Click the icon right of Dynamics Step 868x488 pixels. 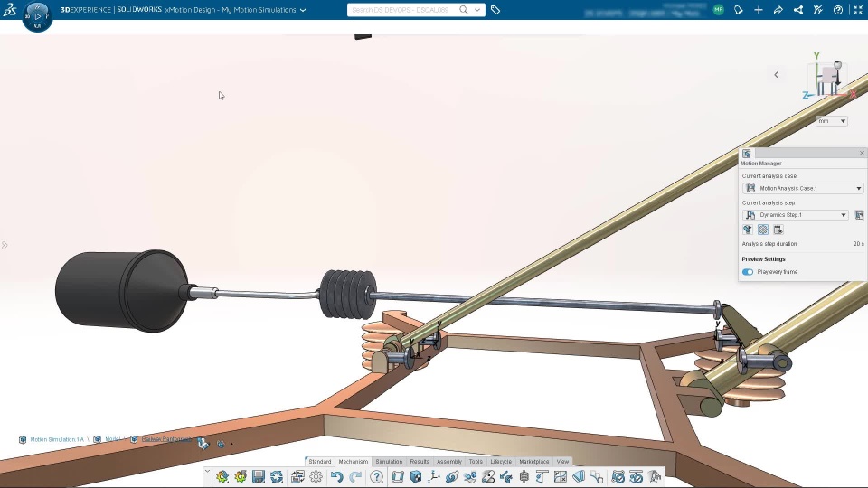tap(859, 215)
